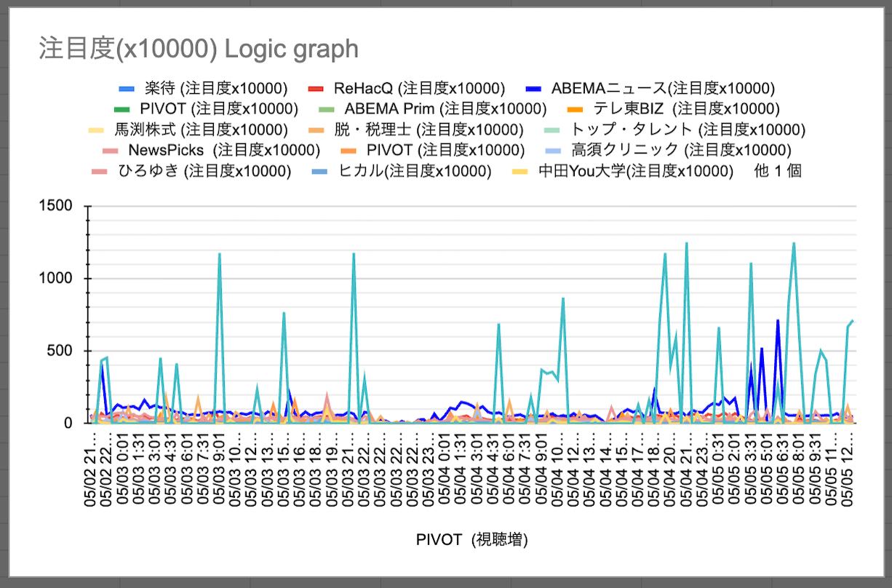Select legend label 脱・税理士 (注目度x10000)
Image resolution: width=892 pixels, height=588 pixels.
coord(429,131)
